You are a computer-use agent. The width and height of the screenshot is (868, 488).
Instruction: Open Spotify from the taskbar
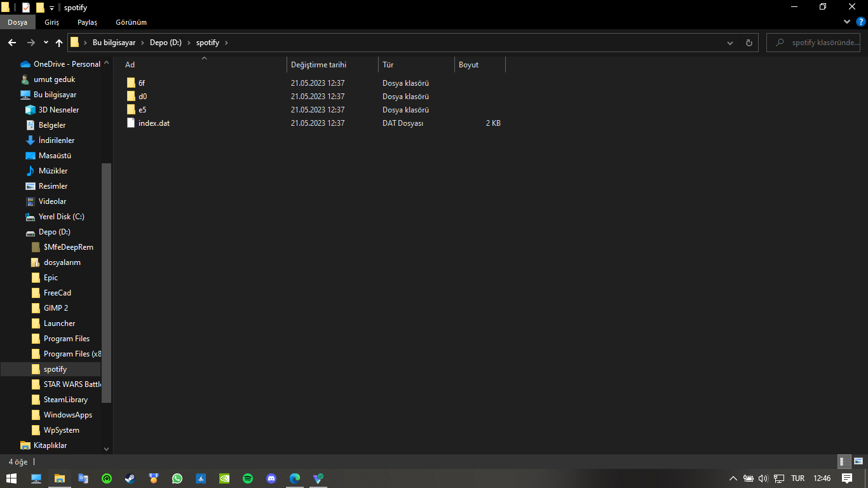tap(248, 478)
